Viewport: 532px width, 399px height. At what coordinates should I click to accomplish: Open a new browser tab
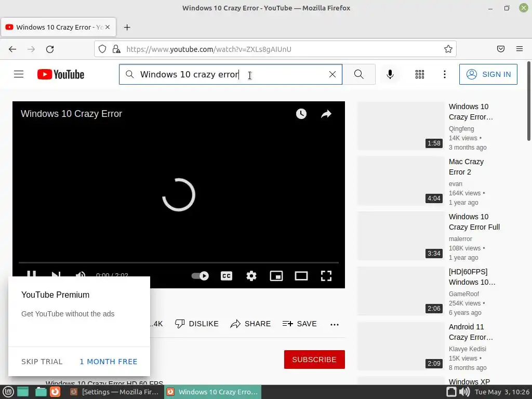(127, 27)
